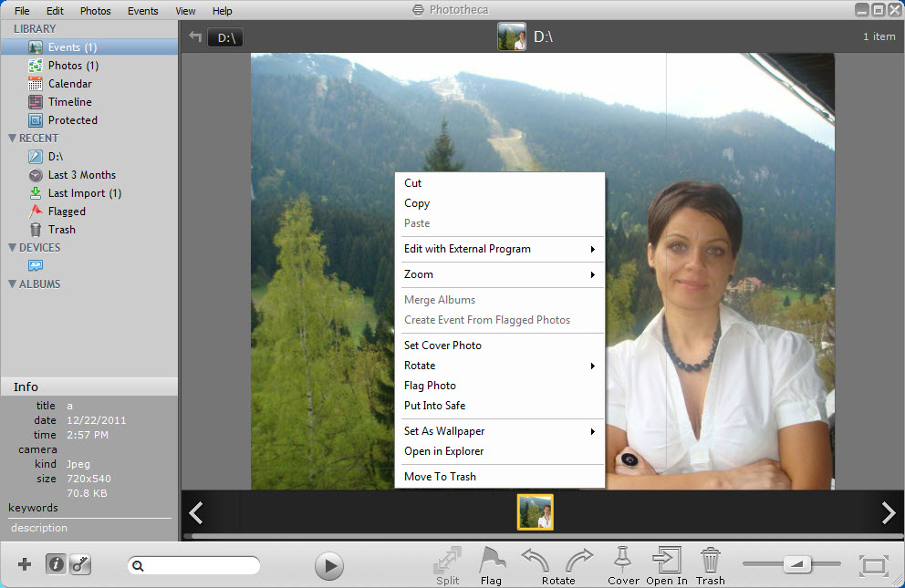Expand Edit with External Program submenu
The image size is (905, 588).
click(x=499, y=249)
